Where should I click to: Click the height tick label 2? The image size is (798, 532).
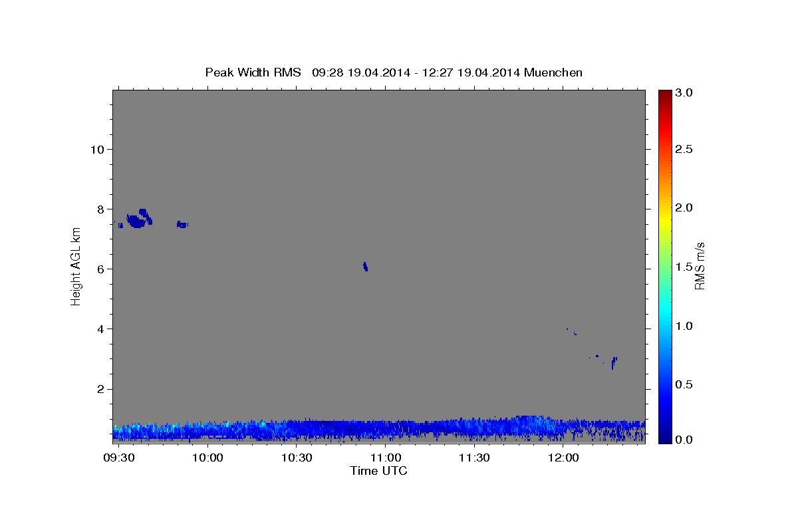(x=100, y=389)
